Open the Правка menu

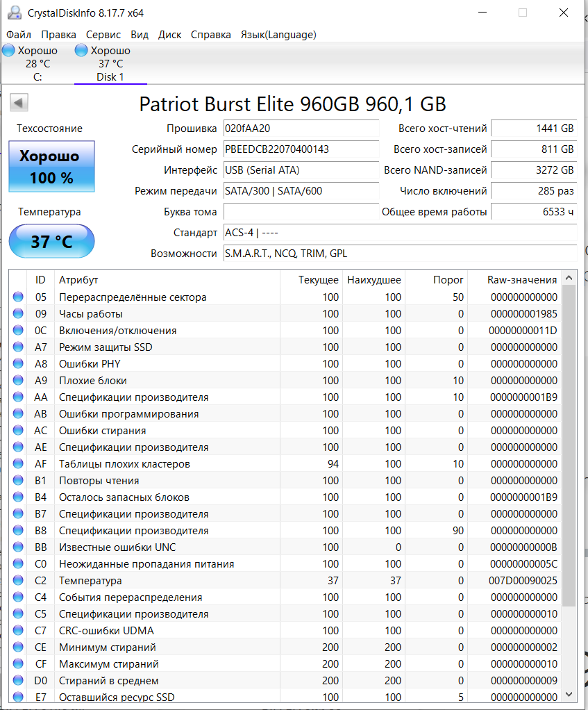58,35
